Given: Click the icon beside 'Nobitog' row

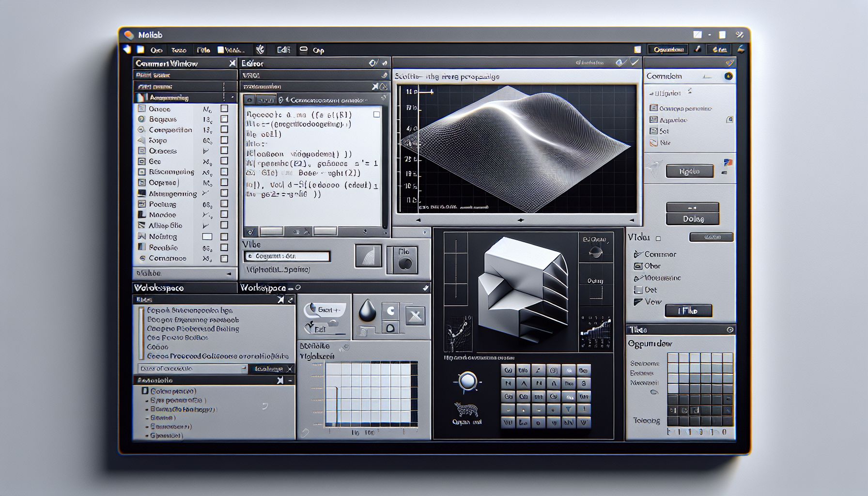Looking at the screenshot, I should 141,236.
